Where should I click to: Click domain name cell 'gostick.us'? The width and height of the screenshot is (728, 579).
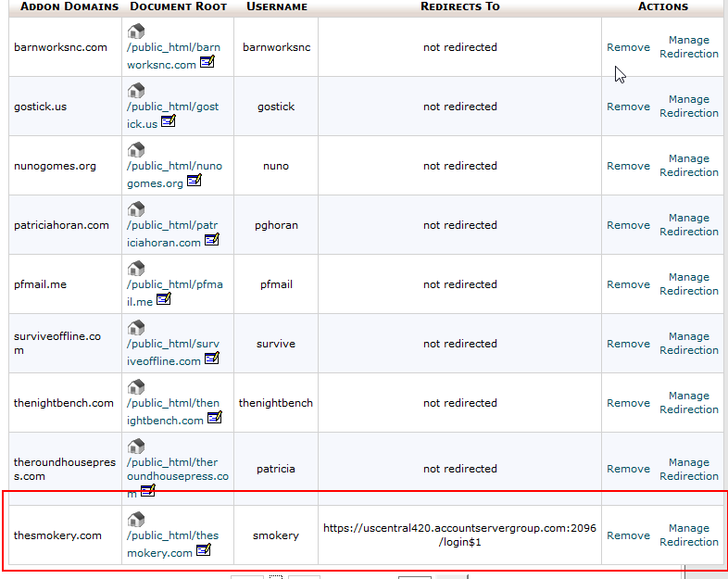[x=41, y=107]
